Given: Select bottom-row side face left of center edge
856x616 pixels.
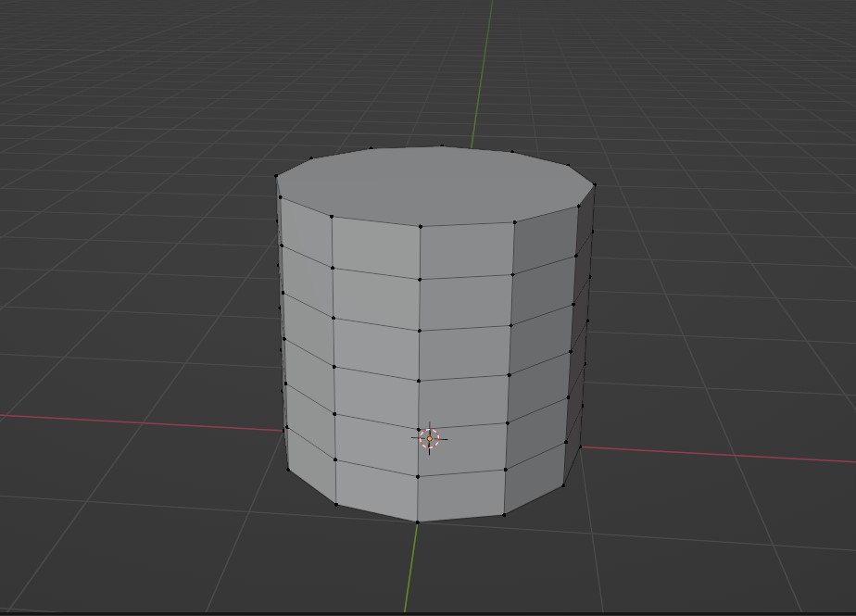Looking at the screenshot, I should pyautogui.click(x=376, y=489).
